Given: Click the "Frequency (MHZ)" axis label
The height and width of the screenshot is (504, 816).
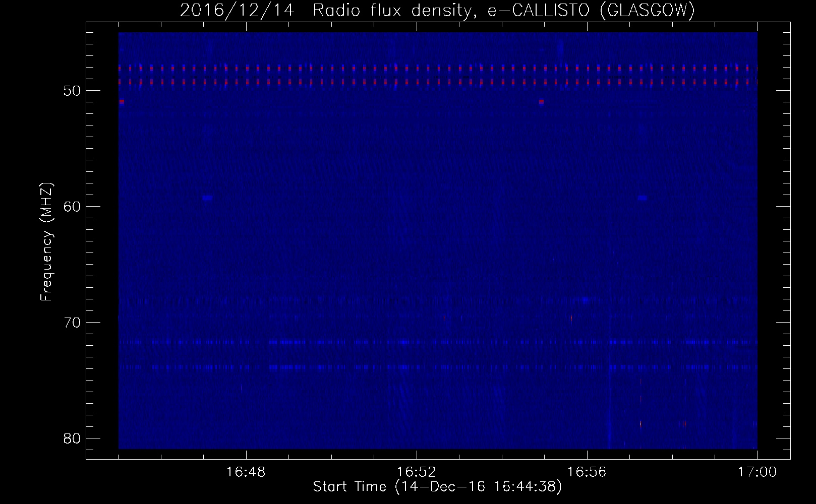Looking at the screenshot, I should 46,242.
